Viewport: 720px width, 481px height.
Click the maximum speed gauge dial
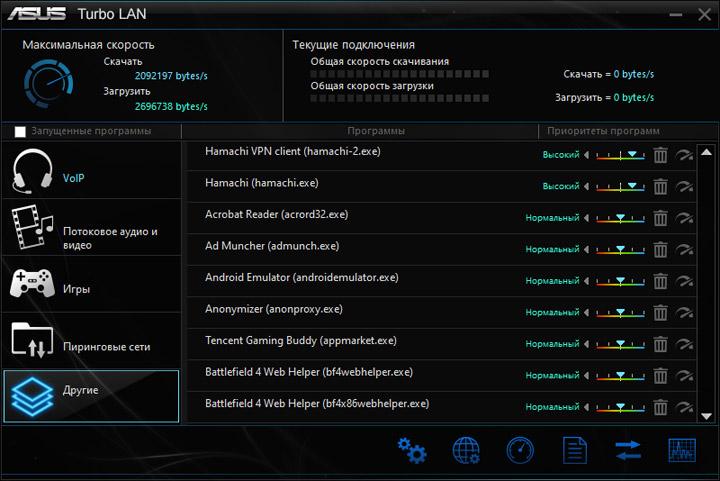(x=48, y=84)
